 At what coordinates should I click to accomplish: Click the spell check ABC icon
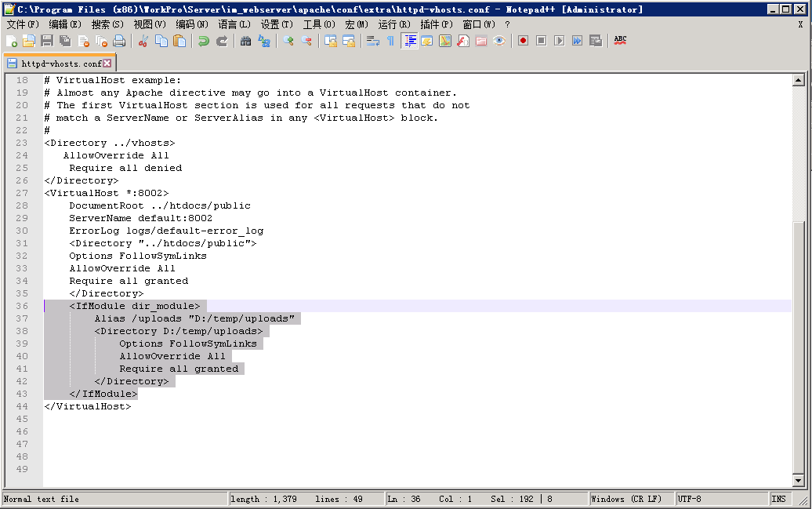(x=620, y=41)
